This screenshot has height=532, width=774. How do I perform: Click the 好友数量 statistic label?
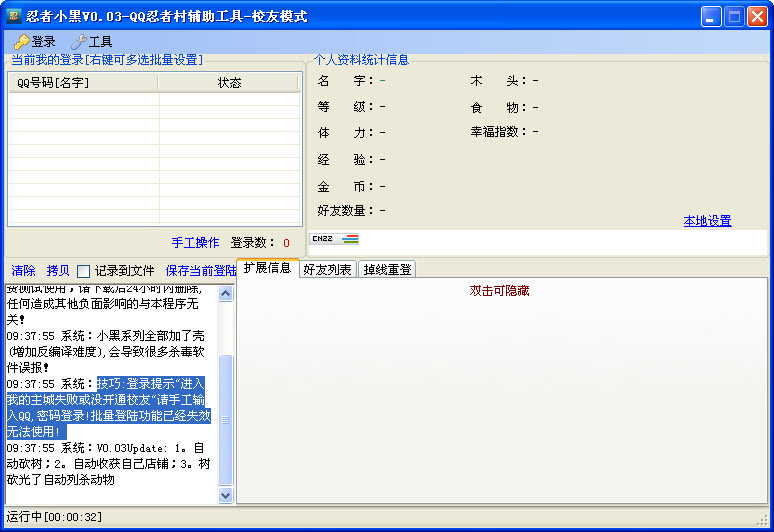(345, 211)
